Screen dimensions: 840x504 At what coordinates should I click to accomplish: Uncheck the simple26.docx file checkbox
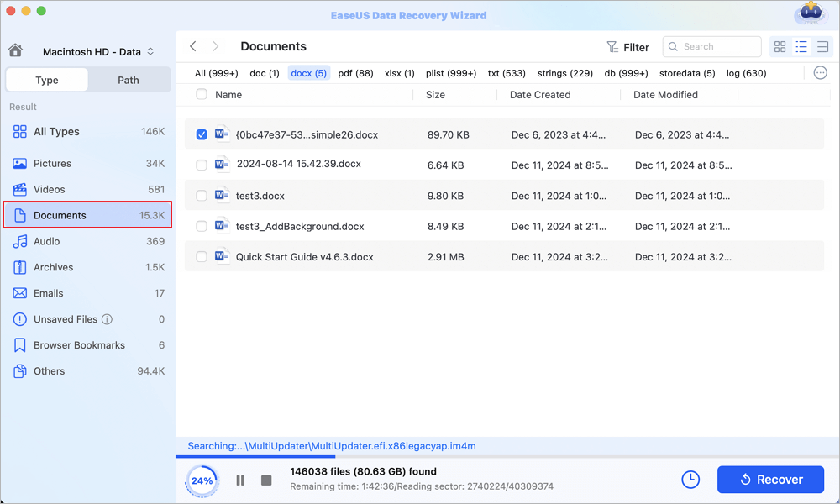coord(202,134)
